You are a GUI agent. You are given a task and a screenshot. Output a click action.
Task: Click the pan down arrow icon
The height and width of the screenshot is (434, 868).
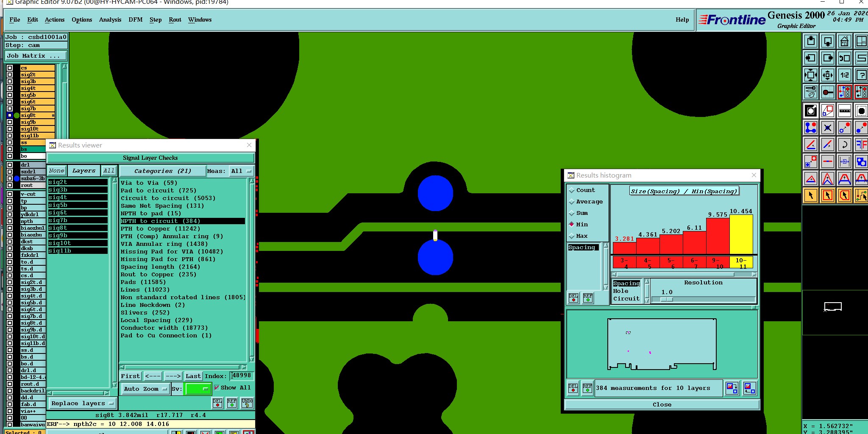827,41
